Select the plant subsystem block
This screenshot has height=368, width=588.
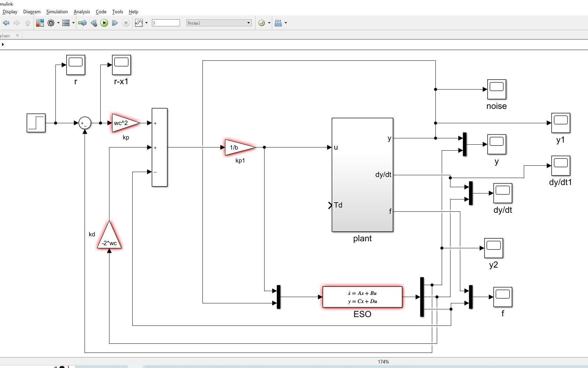click(362, 175)
